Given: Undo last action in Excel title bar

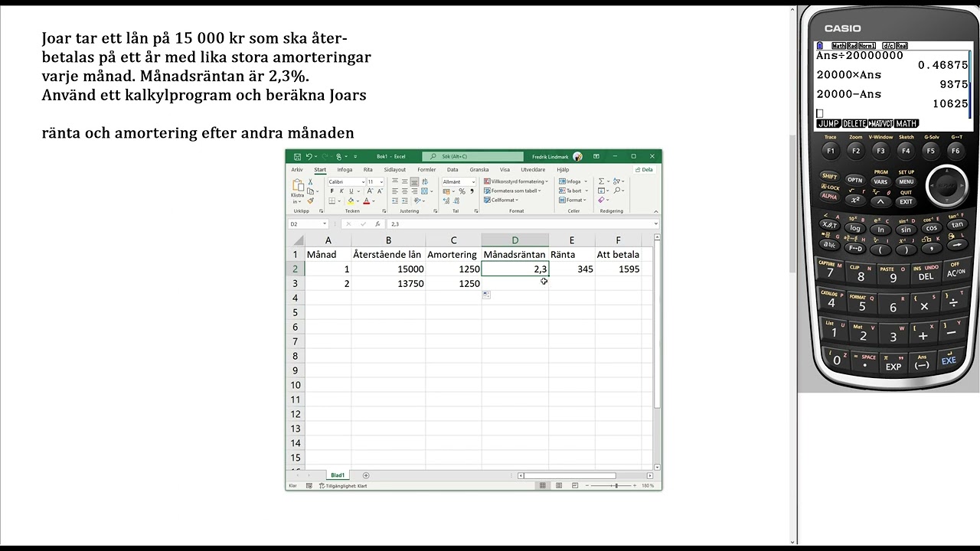Looking at the screenshot, I should click(x=309, y=156).
